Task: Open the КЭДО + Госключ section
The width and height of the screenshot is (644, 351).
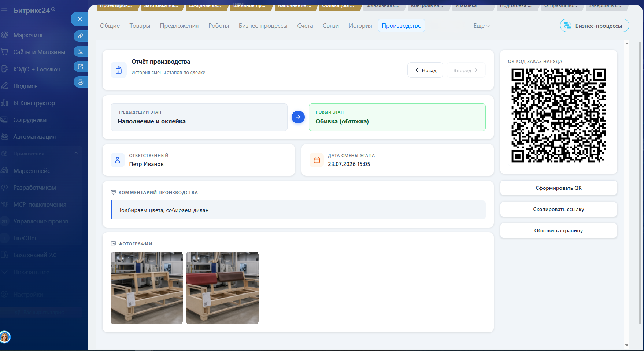Action: (37, 69)
